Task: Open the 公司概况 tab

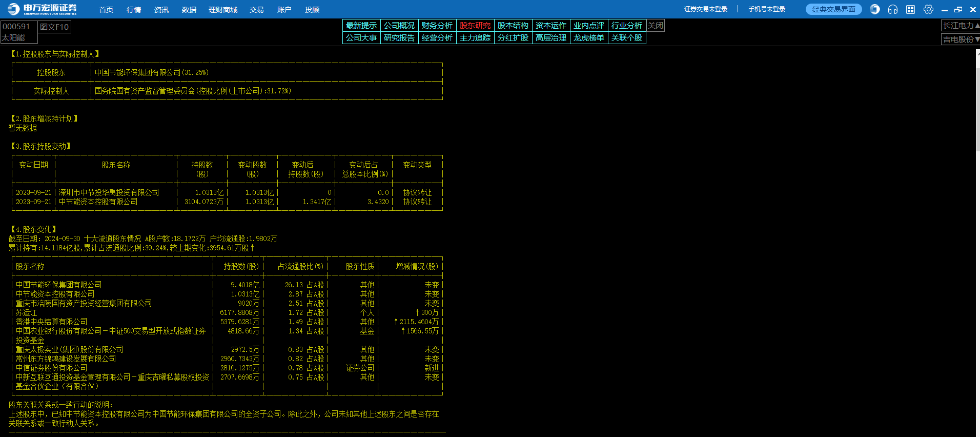Action: pos(399,25)
